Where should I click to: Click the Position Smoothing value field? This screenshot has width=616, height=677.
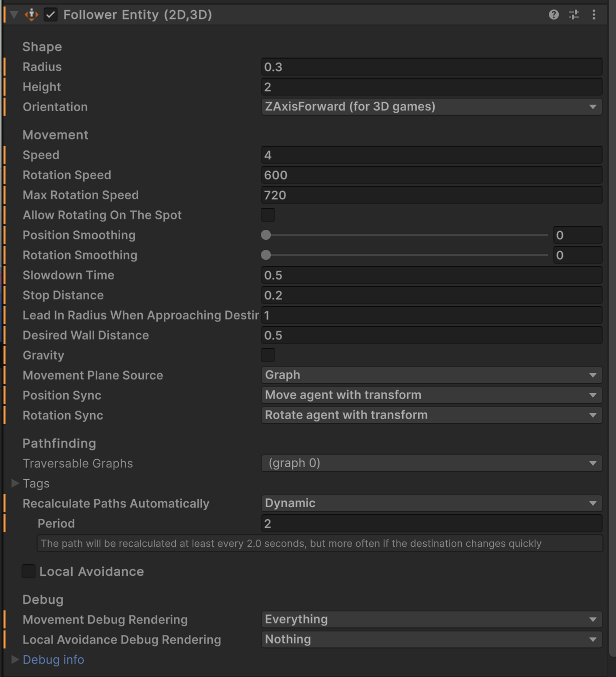tap(577, 235)
